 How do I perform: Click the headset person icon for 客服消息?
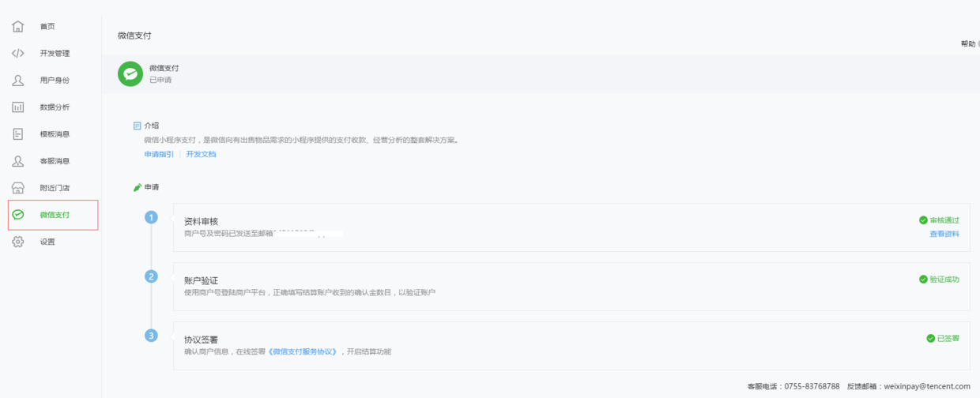pyautogui.click(x=18, y=160)
